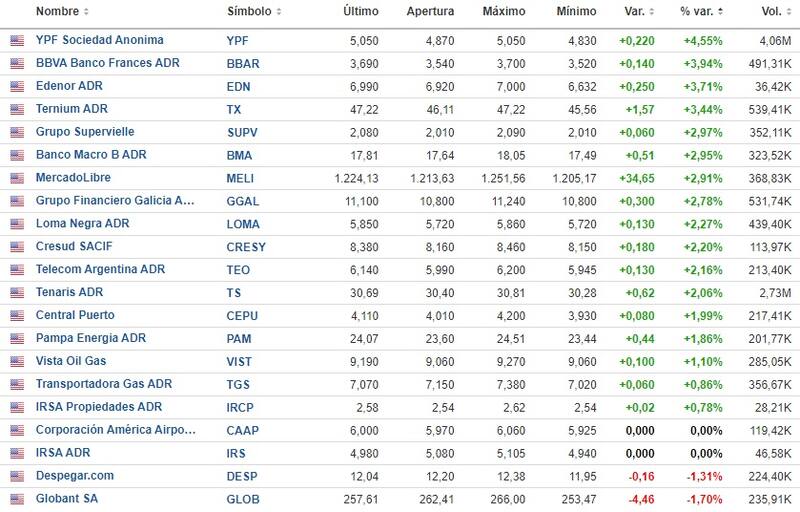Open the Ternium ADR link
The image size is (800, 512).
pyautogui.click(x=71, y=109)
